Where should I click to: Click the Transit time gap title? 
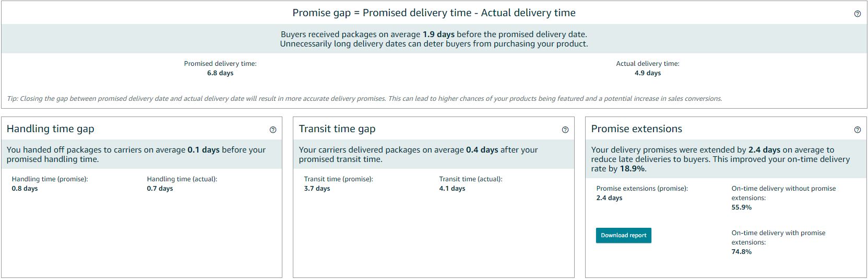(x=337, y=129)
